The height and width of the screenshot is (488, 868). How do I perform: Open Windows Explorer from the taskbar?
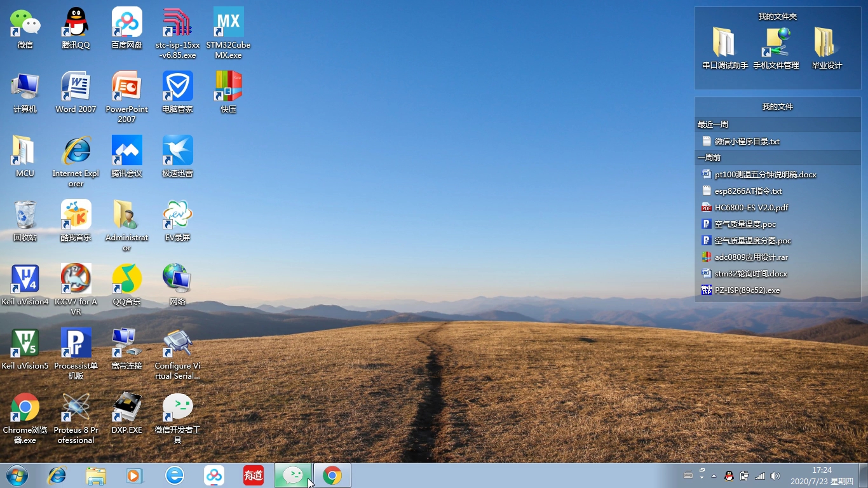96,475
